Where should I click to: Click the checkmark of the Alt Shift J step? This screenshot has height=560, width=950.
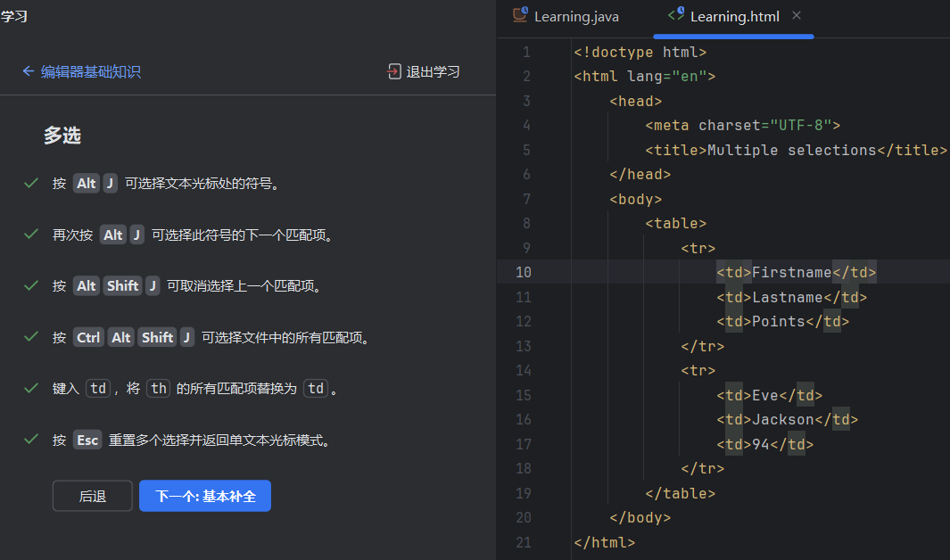[x=31, y=285]
